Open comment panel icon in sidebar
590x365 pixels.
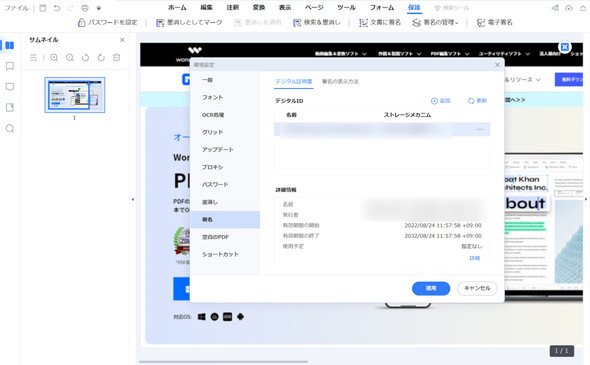click(10, 87)
